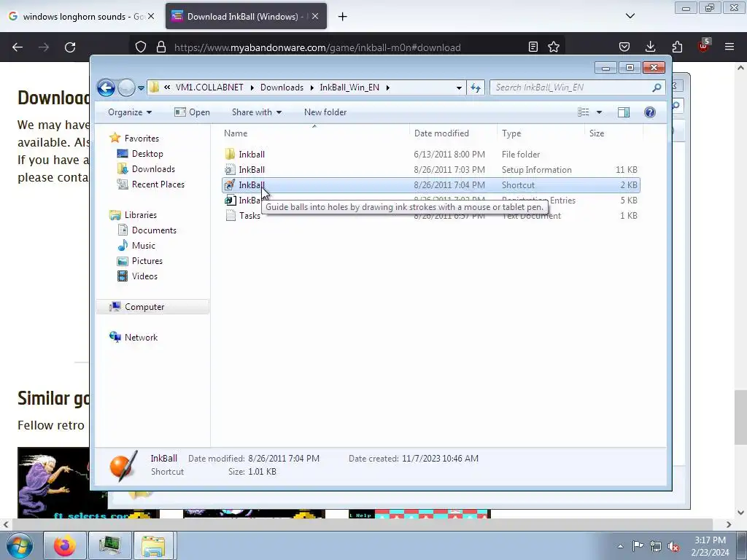
Task: Click the Firefox taskbar icon
Action: point(64,545)
